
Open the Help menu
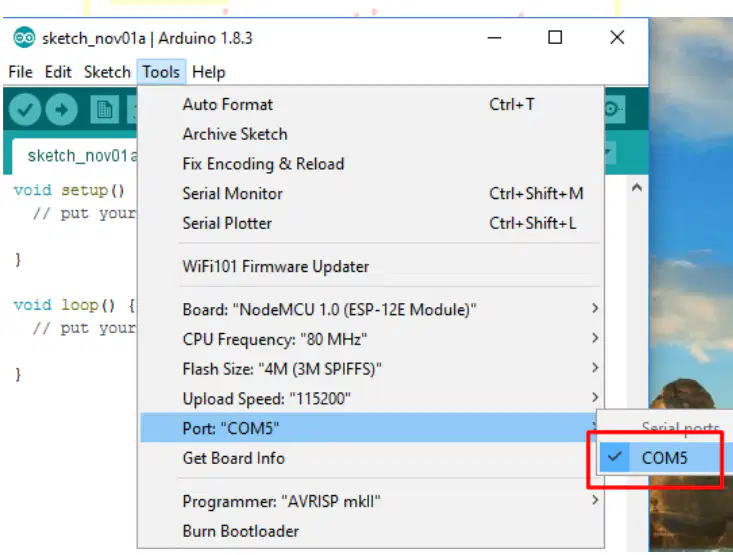pyautogui.click(x=208, y=72)
